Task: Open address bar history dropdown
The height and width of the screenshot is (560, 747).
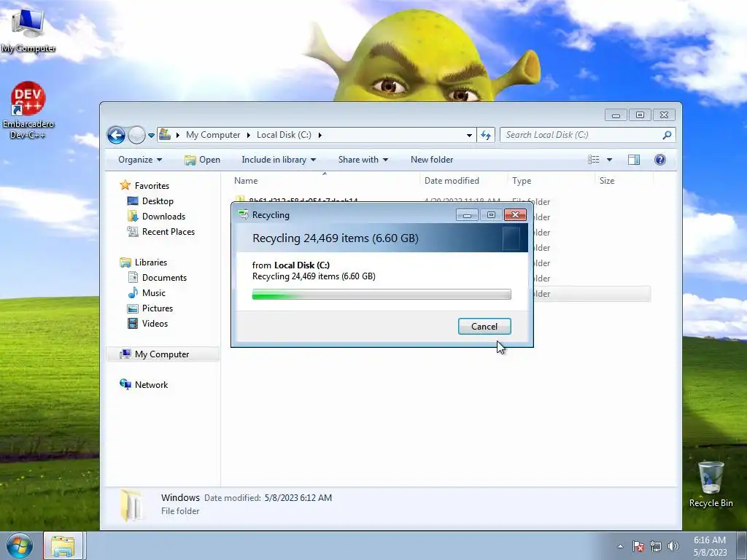Action: (469, 135)
